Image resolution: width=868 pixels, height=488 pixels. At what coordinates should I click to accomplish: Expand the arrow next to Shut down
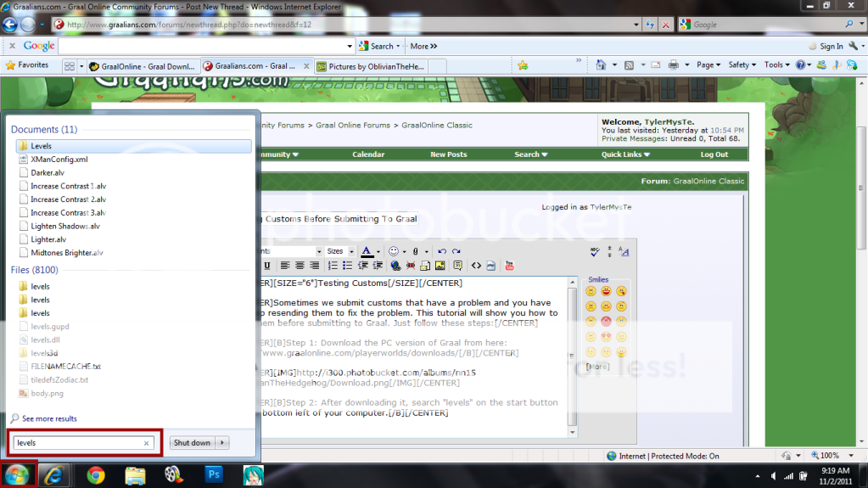tap(223, 442)
